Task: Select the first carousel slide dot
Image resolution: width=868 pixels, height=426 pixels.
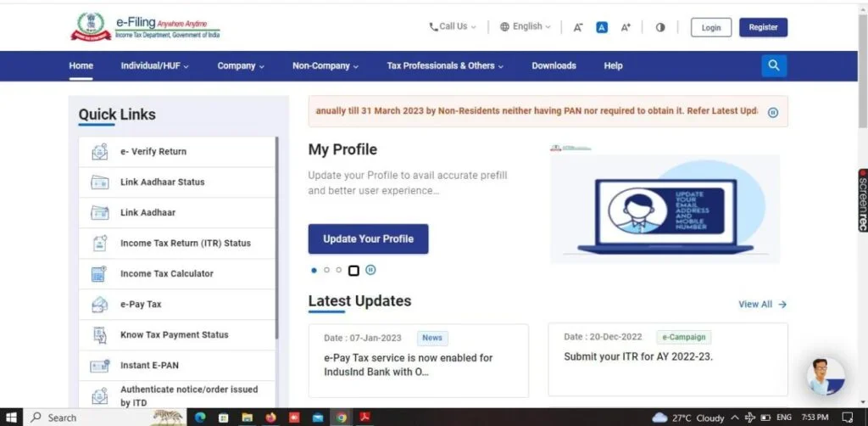Action: tap(314, 271)
